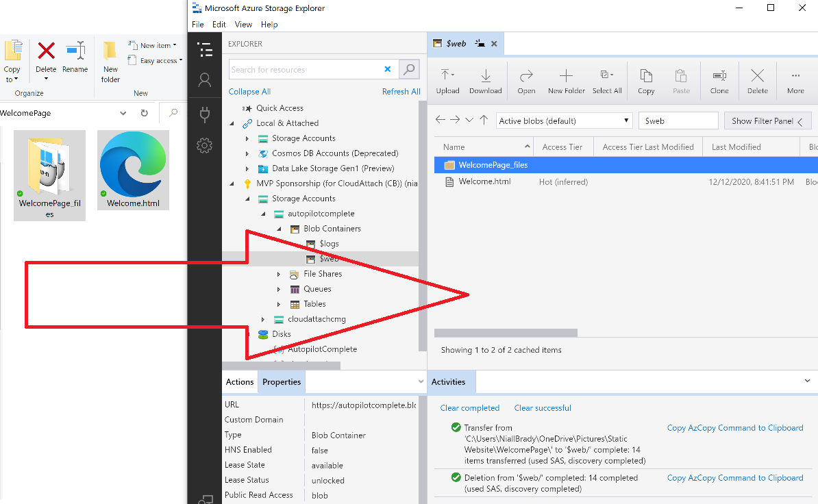Click the Delete icon in Storage Explorer toolbar
The height and width of the screenshot is (504, 818).
click(x=758, y=76)
